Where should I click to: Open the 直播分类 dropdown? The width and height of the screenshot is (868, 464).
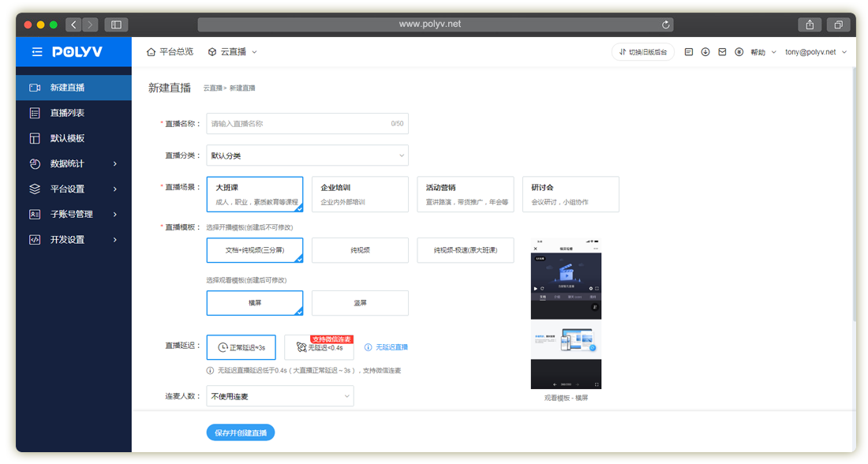coord(307,155)
